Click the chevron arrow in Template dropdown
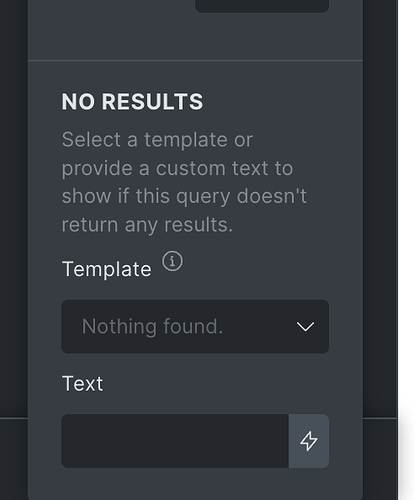 coord(305,327)
